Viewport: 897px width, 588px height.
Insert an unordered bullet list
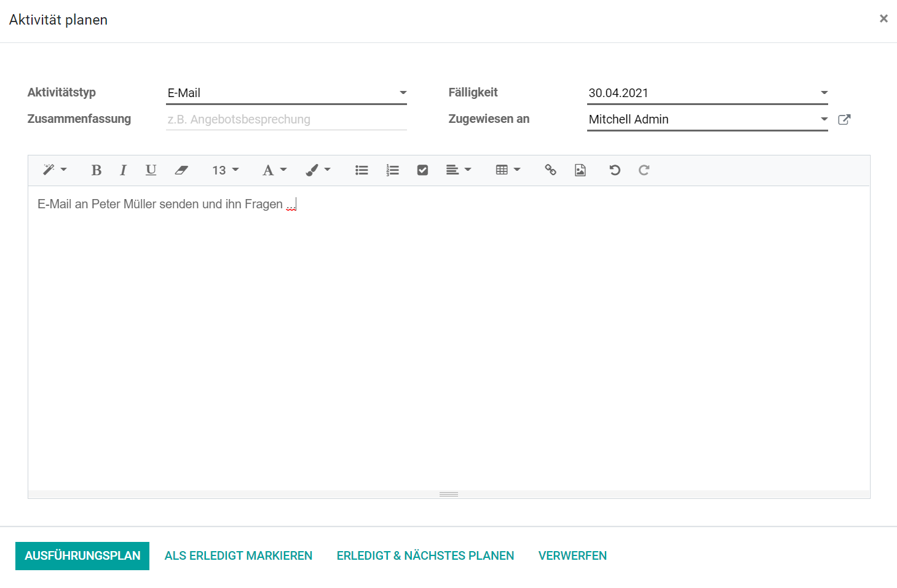click(x=362, y=170)
